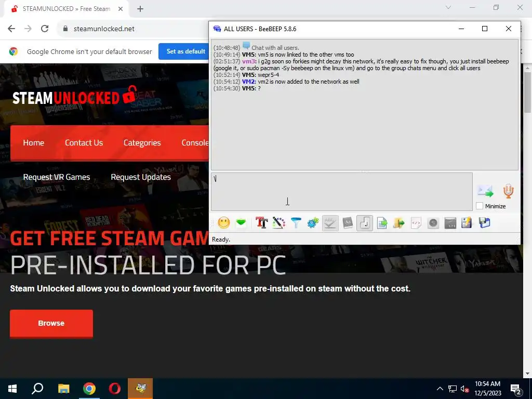Screen dimensions: 532x399
Task: Record voice message with microphone icon
Action: point(508,191)
